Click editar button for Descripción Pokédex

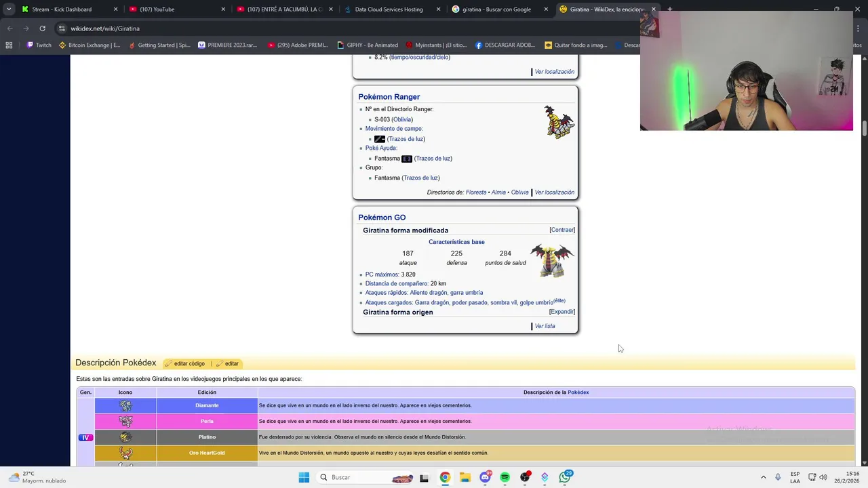(x=227, y=364)
